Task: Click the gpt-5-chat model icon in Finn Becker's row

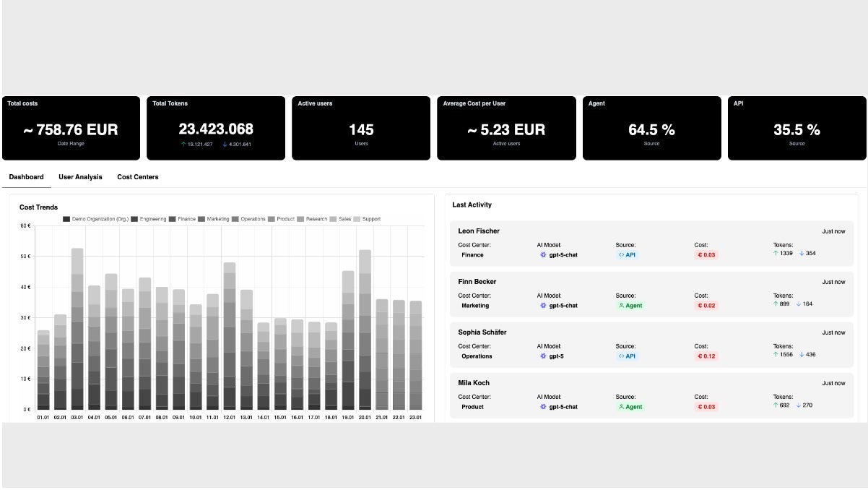Action: [543, 305]
